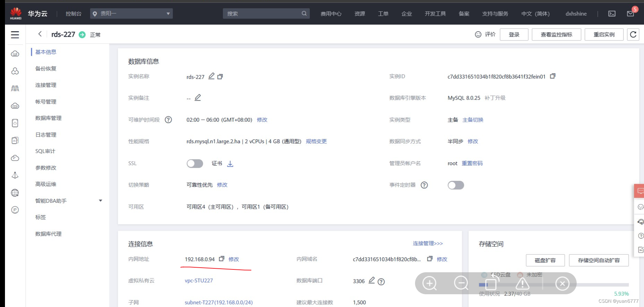Copy the private IP 192.168.0.94

[x=222, y=259]
